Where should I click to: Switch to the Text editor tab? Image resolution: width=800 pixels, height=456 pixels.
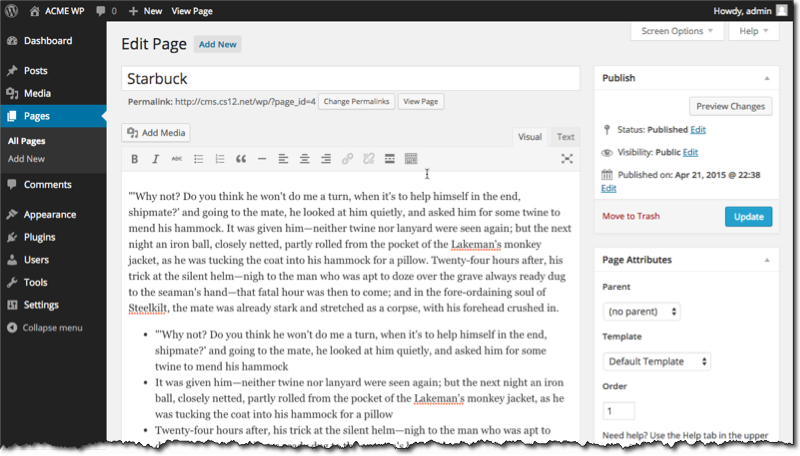(565, 137)
